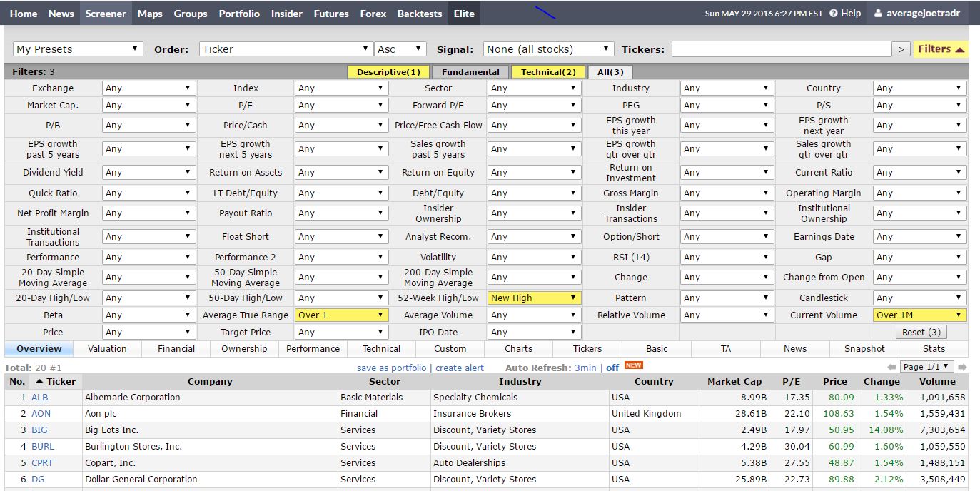Click the Aon plc company cell
The image size is (980, 491).
pyautogui.click(x=210, y=414)
